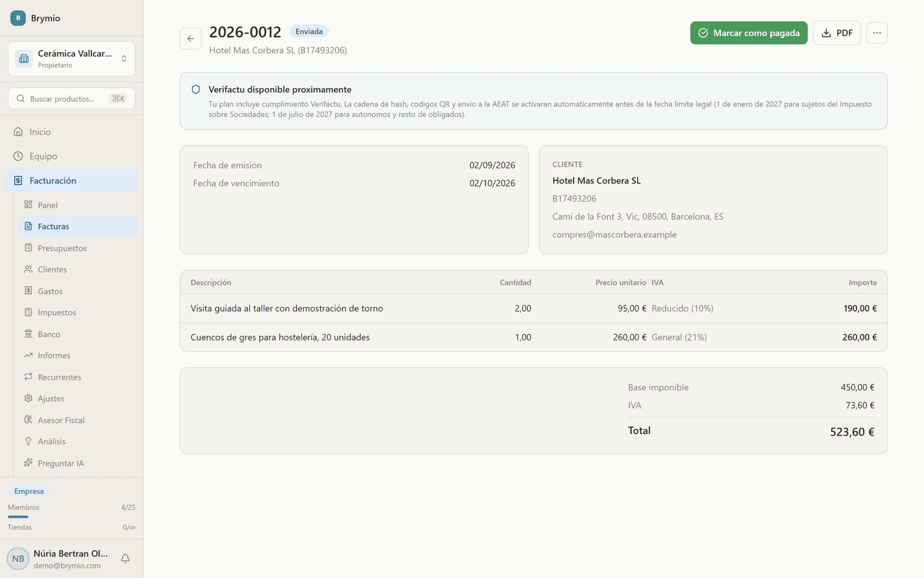Click user name Núria Bertran
The height and width of the screenshot is (578, 924).
coord(70,553)
